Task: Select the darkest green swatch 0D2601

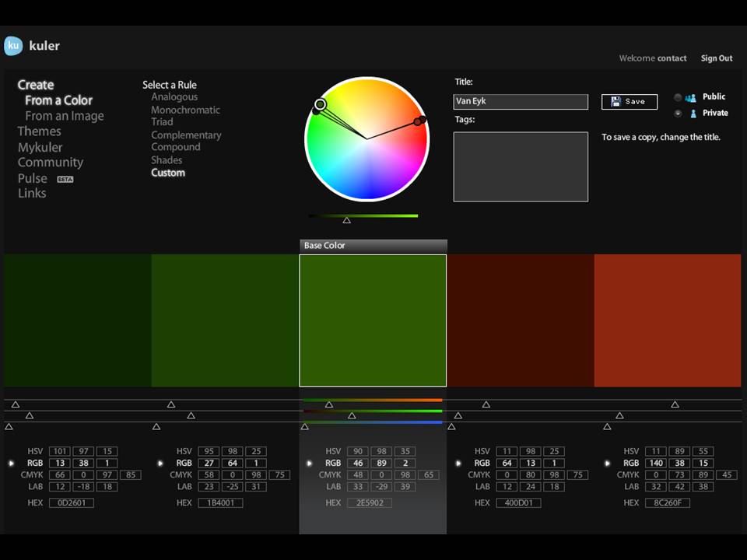Action: (x=78, y=320)
